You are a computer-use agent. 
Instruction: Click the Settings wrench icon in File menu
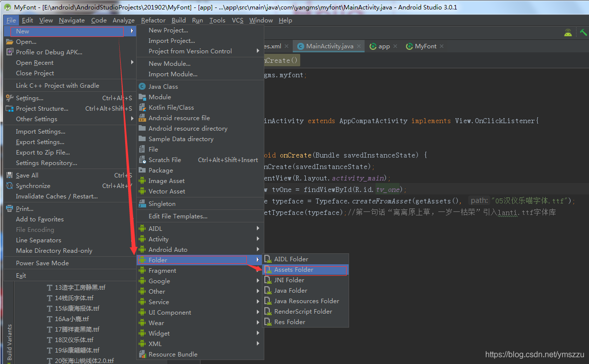click(9, 98)
